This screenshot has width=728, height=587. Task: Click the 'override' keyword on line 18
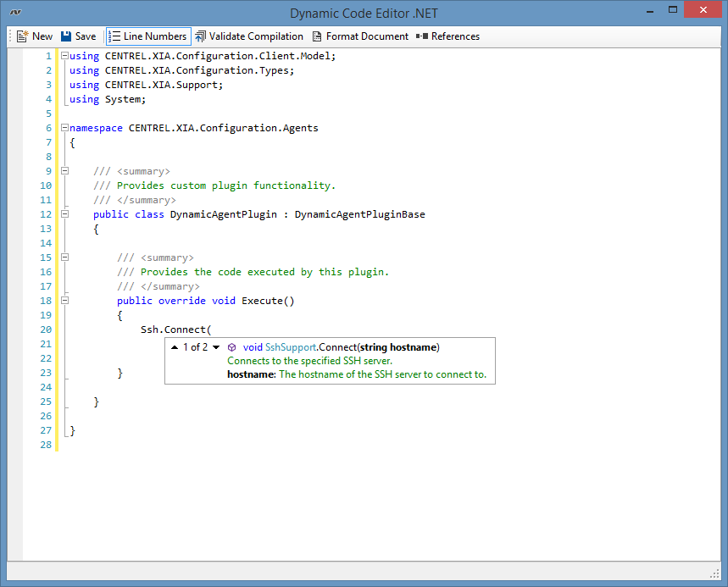(x=182, y=301)
